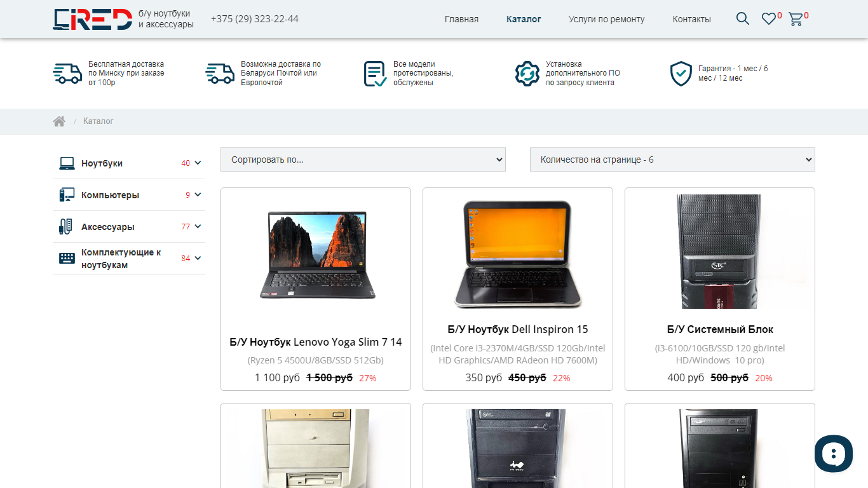Click the price 350 руб

(x=484, y=378)
